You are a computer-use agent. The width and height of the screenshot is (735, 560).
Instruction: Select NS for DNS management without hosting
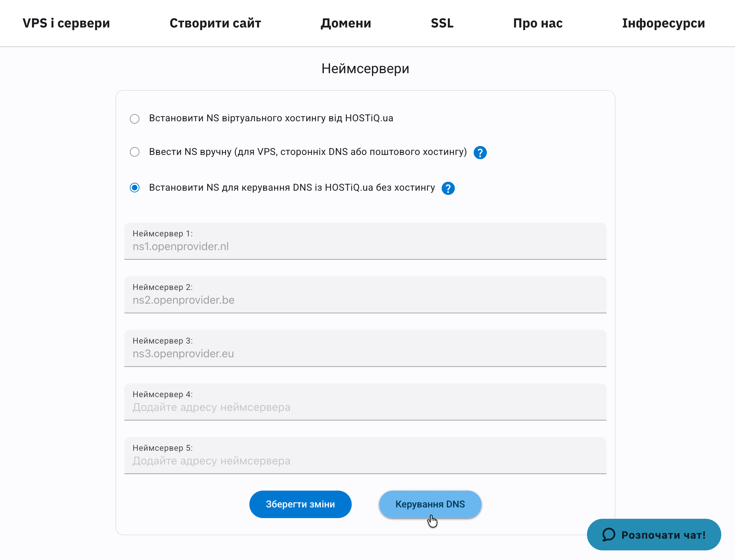pyautogui.click(x=135, y=188)
